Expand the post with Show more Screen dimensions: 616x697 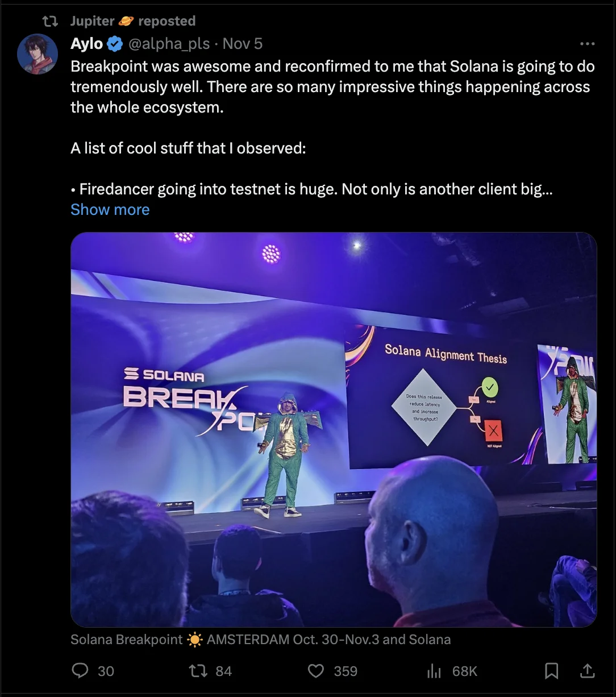pyautogui.click(x=110, y=209)
